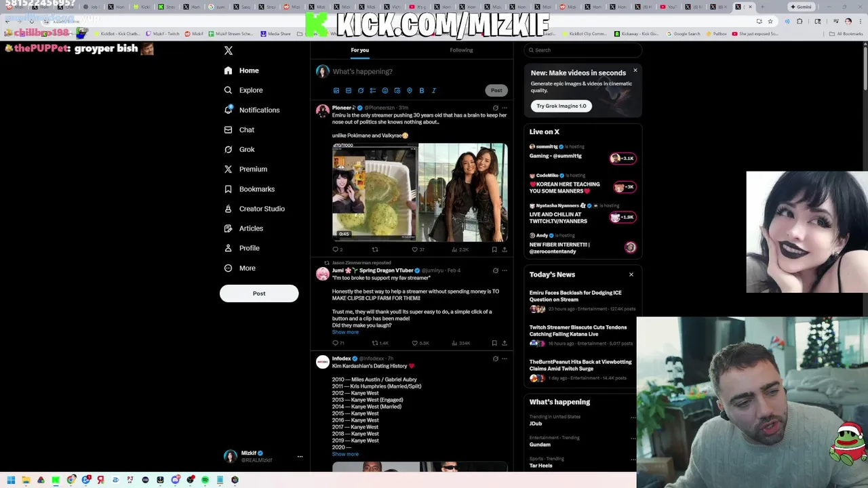Go to Home in the sidebar
The width and height of the screenshot is (868, 488).
pyautogui.click(x=241, y=70)
